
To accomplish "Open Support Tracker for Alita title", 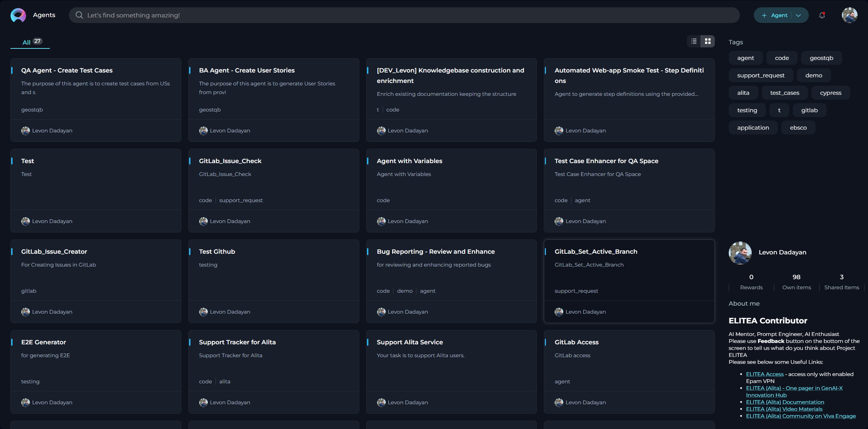I will 237,342.
